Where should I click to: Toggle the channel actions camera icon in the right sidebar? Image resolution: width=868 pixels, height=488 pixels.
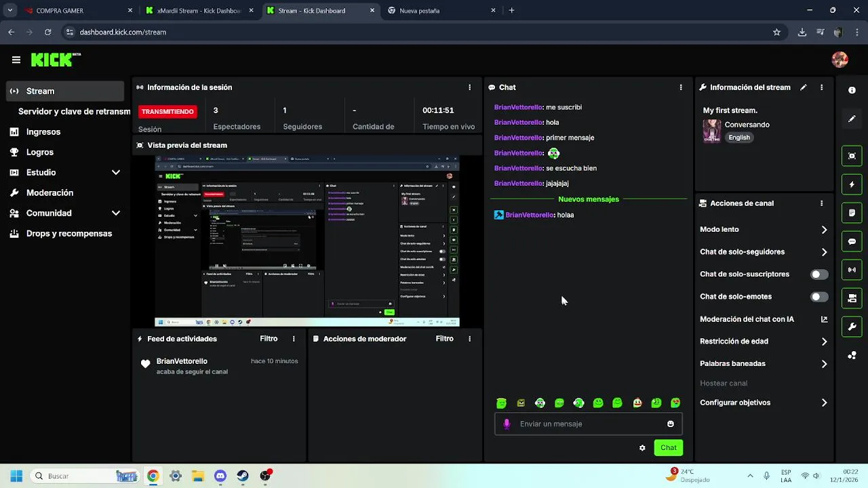[852, 298]
